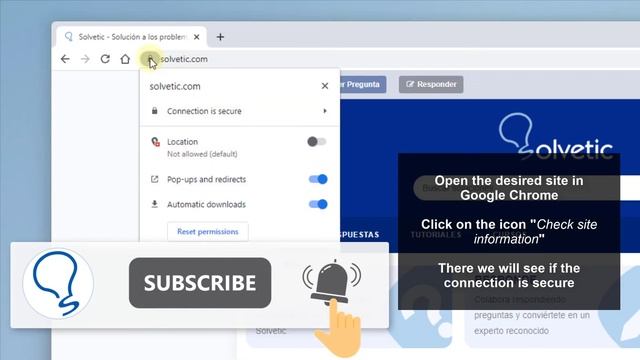Click the Not allowed (default) text

[x=202, y=154]
